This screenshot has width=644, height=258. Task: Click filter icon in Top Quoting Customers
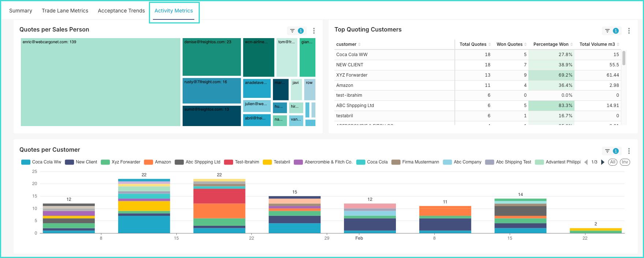607,31
